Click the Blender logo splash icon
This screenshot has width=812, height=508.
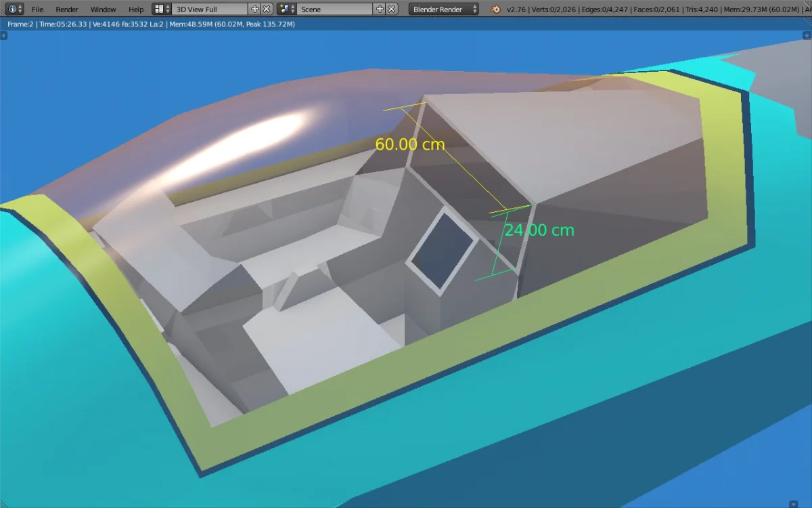click(496, 9)
